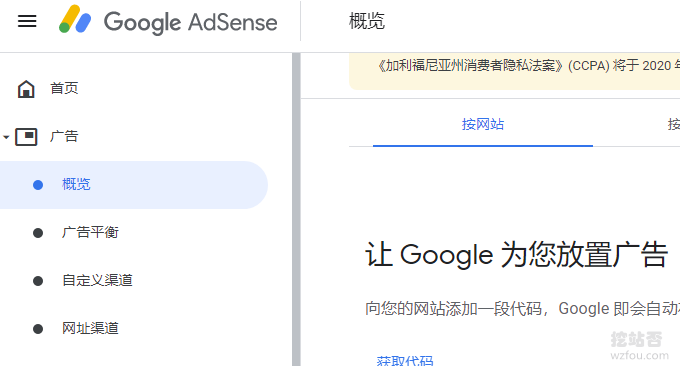Click the 让 Google 为您放置广告 heading
This screenshot has width=680, height=366.
click(x=516, y=255)
